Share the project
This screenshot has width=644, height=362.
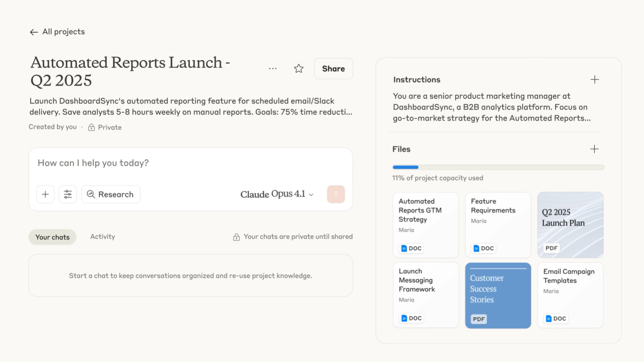(x=333, y=68)
